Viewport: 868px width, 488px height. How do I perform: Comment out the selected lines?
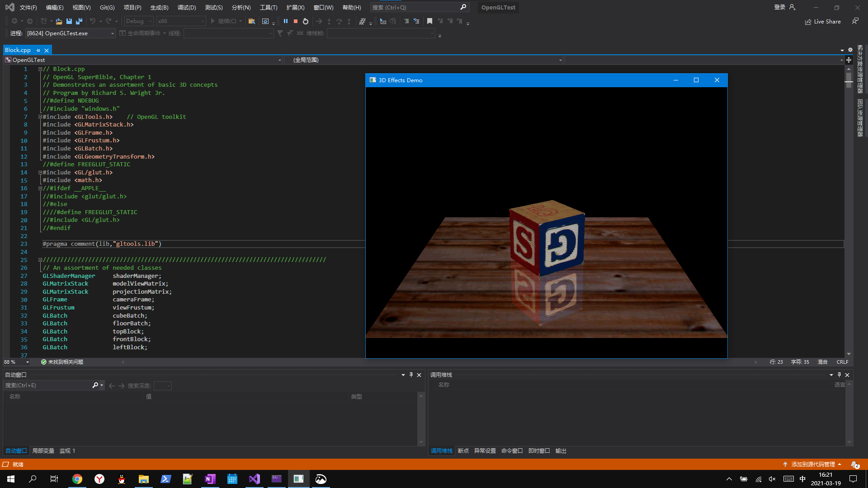[x=407, y=21]
